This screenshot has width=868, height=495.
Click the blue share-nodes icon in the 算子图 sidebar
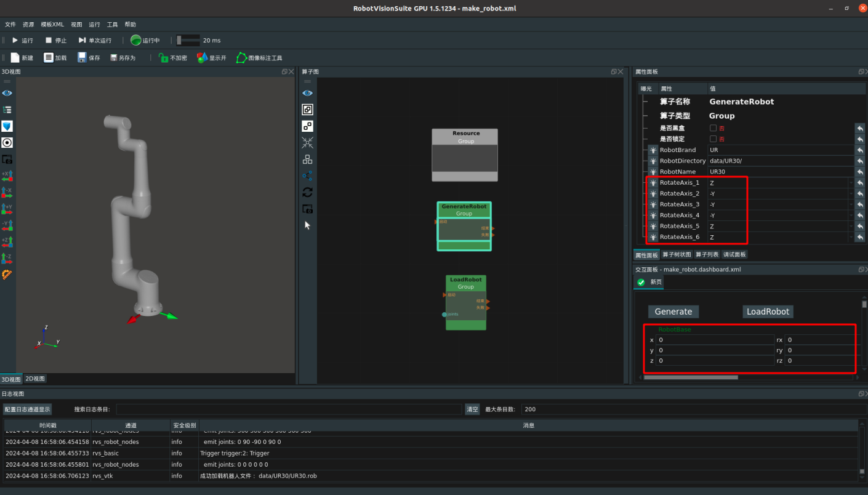(307, 176)
